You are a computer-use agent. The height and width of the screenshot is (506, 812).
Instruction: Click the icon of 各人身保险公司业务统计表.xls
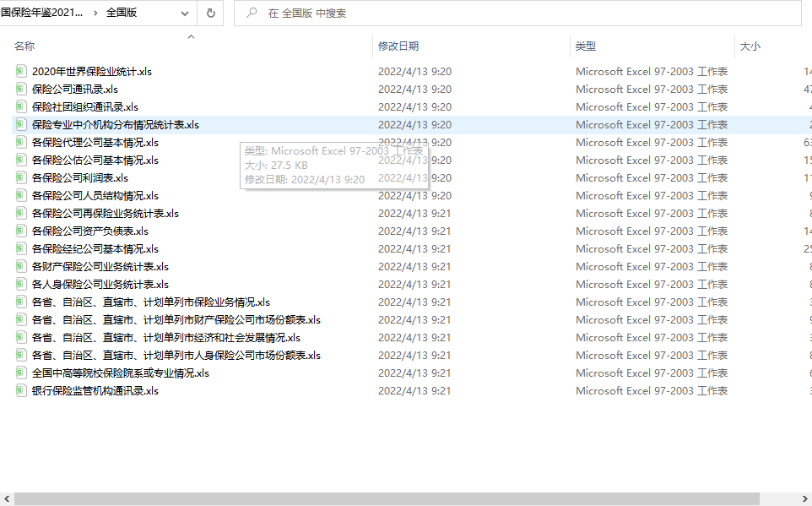pos(21,284)
